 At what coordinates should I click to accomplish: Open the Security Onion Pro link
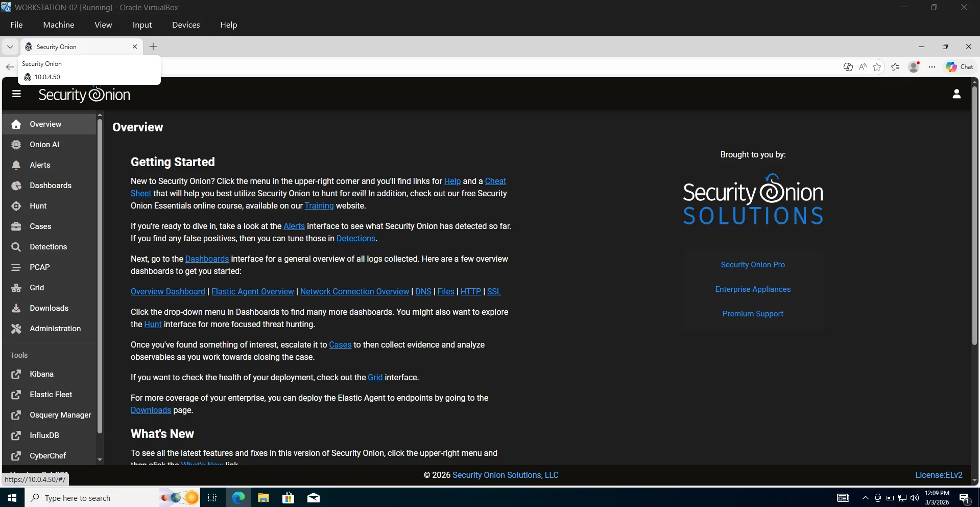point(753,265)
